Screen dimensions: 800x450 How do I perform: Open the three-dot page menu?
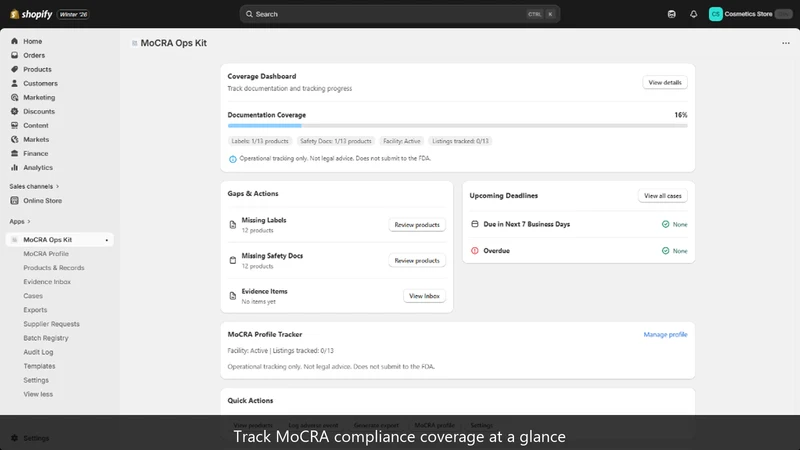tap(786, 43)
